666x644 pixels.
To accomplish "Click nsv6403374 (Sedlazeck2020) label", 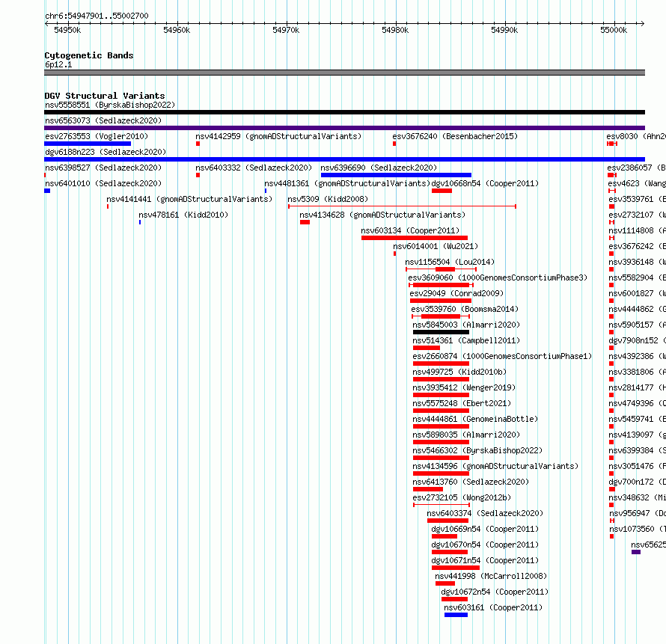I will click(x=485, y=513).
